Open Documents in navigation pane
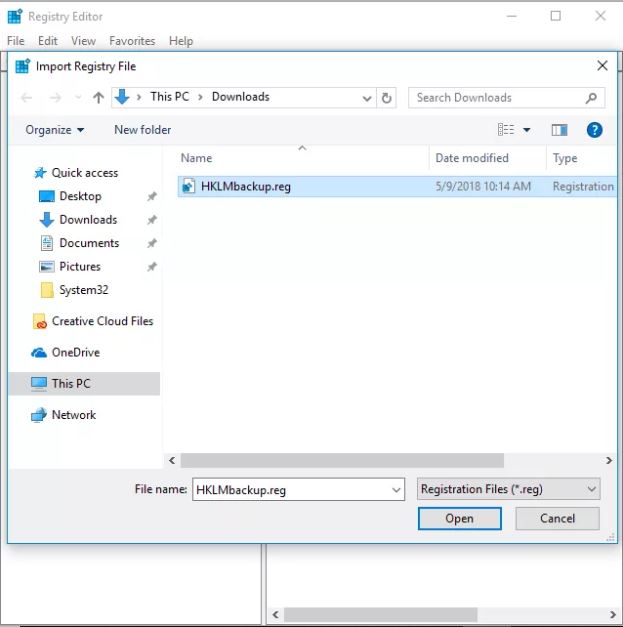623x627 pixels. click(x=89, y=243)
